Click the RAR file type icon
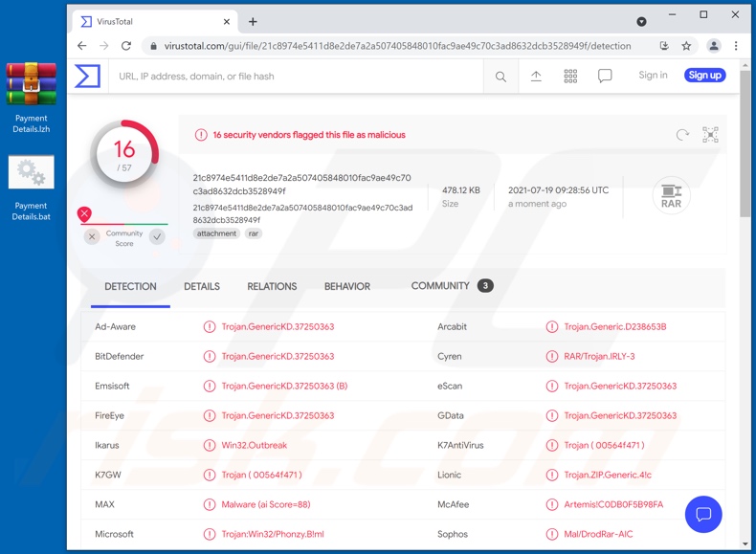The width and height of the screenshot is (756, 554). click(671, 196)
